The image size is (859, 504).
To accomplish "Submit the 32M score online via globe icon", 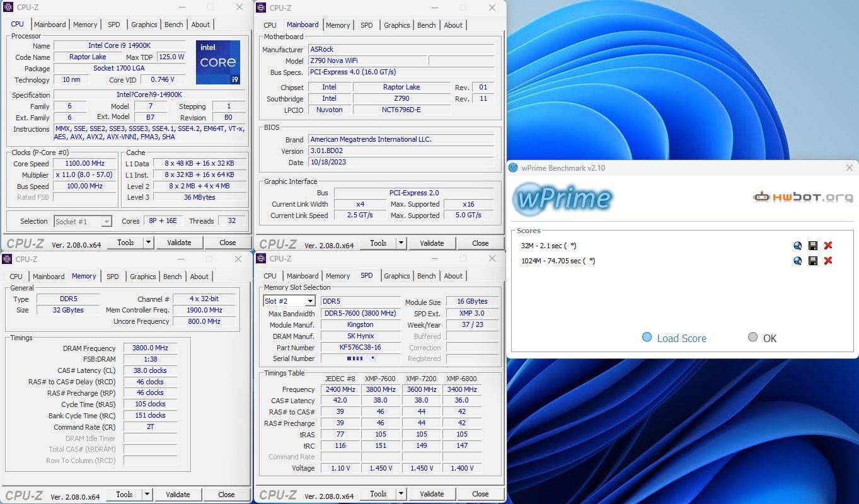I will (798, 246).
